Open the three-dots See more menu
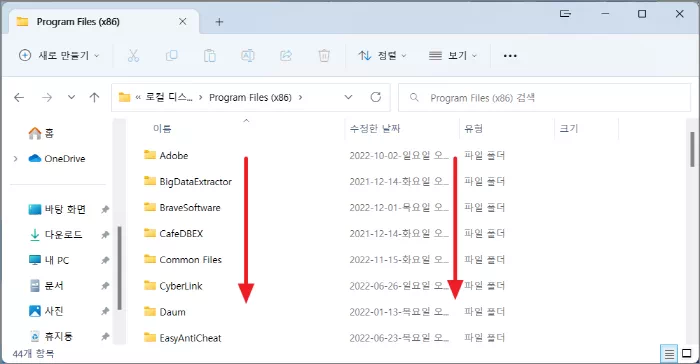The image size is (700, 364). point(510,56)
